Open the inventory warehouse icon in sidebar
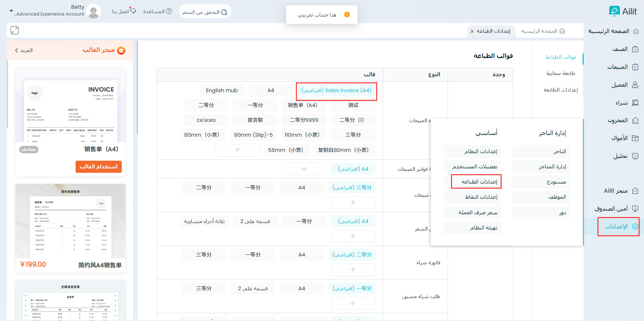Screen dimensions: 644x321 635,121
